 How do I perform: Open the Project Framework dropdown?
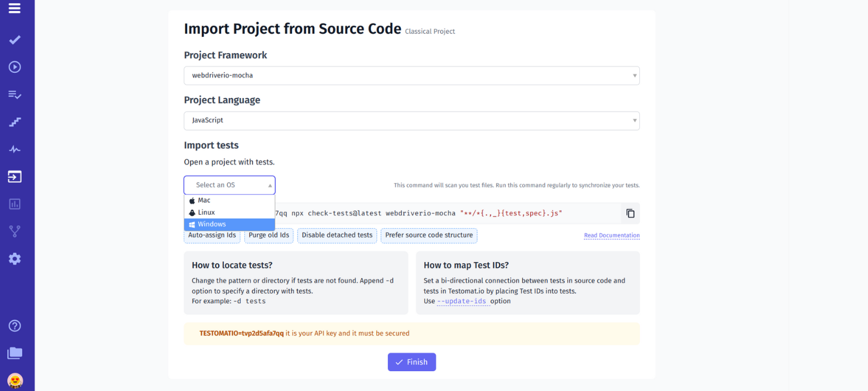point(411,75)
